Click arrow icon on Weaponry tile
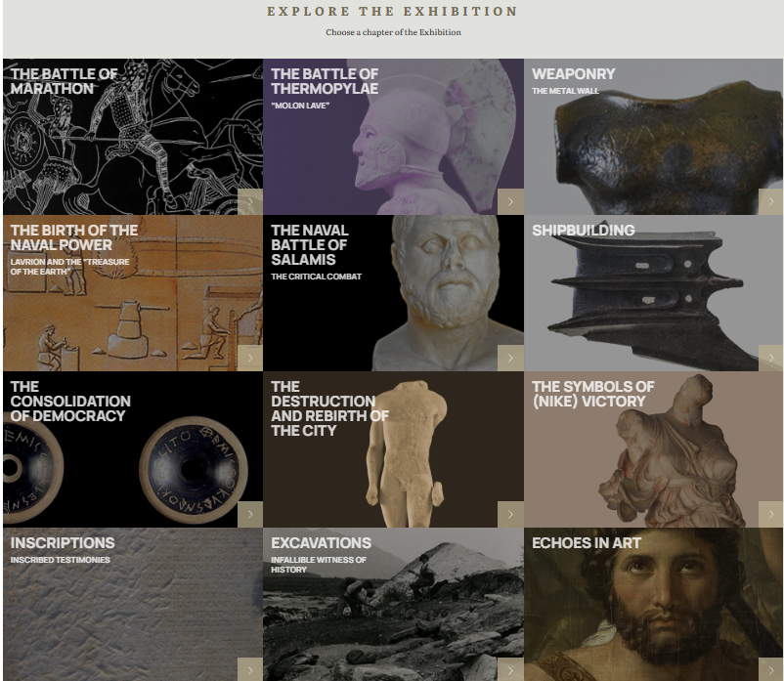784x681 pixels. tap(771, 202)
